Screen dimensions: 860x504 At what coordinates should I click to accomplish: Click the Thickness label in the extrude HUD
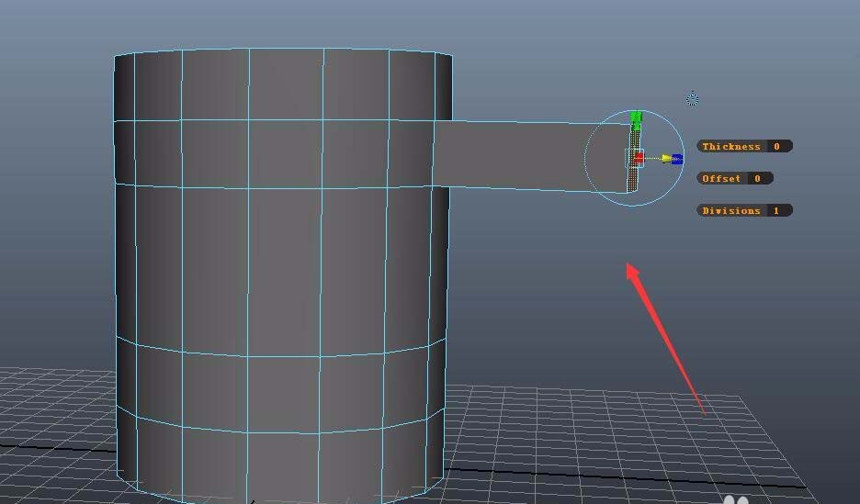click(731, 146)
